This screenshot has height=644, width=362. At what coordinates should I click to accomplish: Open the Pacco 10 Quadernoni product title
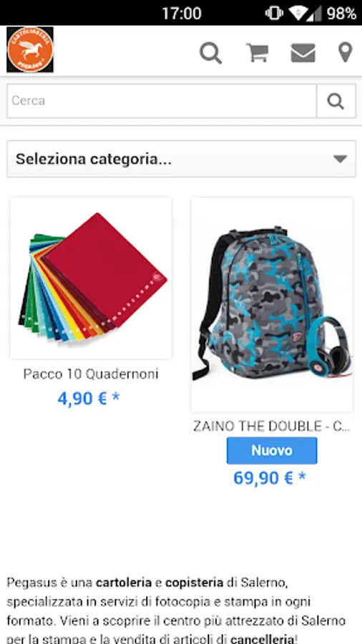coord(91,374)
